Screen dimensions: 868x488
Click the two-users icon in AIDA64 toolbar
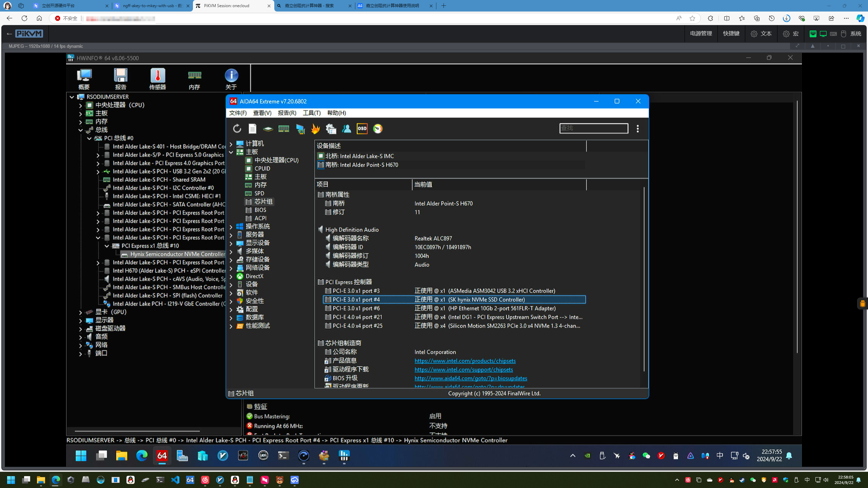click(x=347, y=129)
